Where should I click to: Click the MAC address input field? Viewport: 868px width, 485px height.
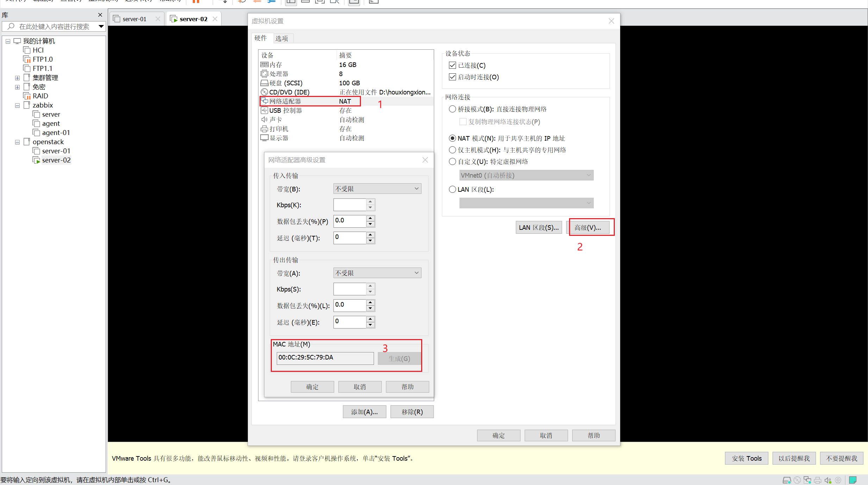click(x=325, y=357)
